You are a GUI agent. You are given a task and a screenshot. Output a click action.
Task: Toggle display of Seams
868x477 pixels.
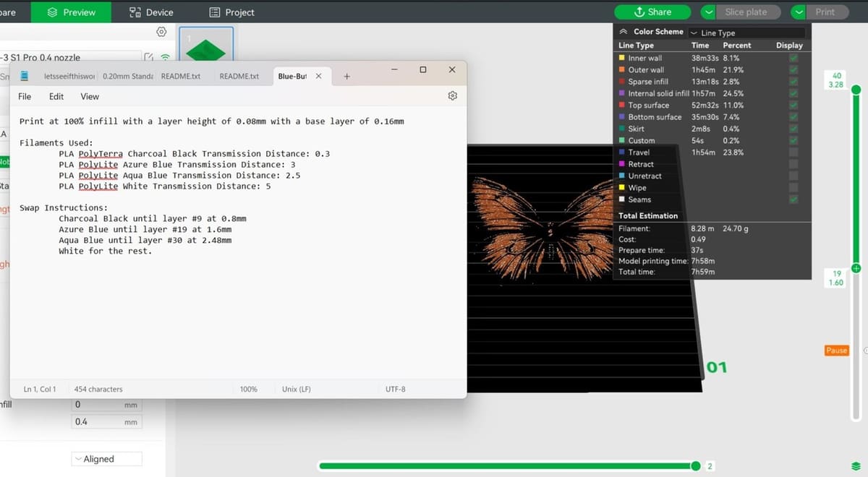click(795, 199)
